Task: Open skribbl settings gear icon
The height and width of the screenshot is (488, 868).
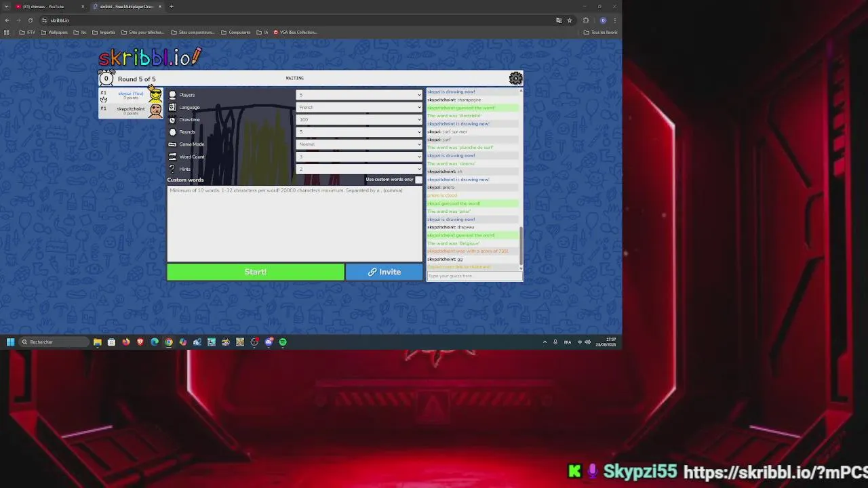Action: [x=516, y=79]
